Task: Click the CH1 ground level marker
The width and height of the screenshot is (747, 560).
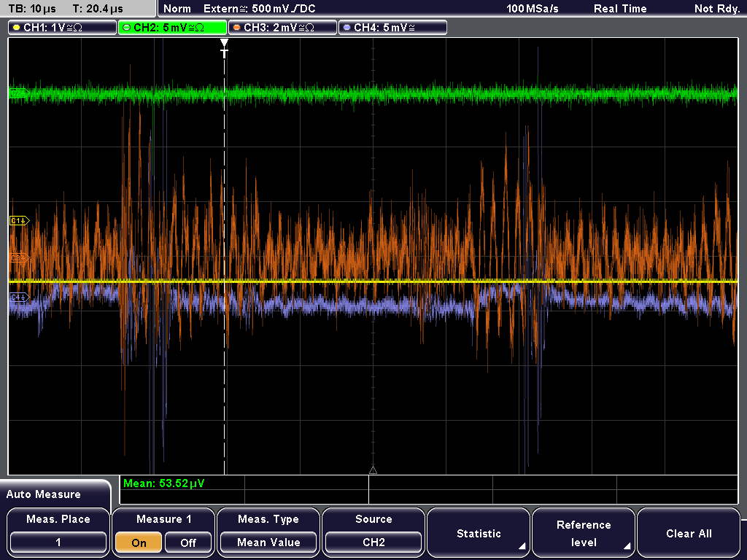Action: tap(20, 221)
